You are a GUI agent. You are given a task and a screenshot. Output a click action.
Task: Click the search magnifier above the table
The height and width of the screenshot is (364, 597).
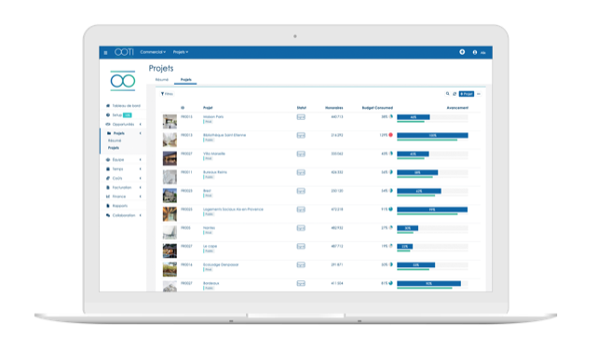click(447, 94)
